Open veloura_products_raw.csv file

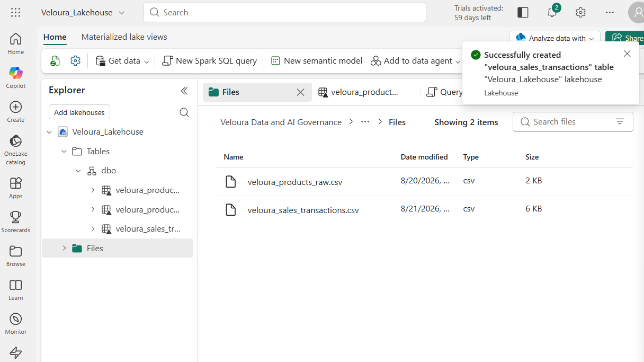point(295,182)
